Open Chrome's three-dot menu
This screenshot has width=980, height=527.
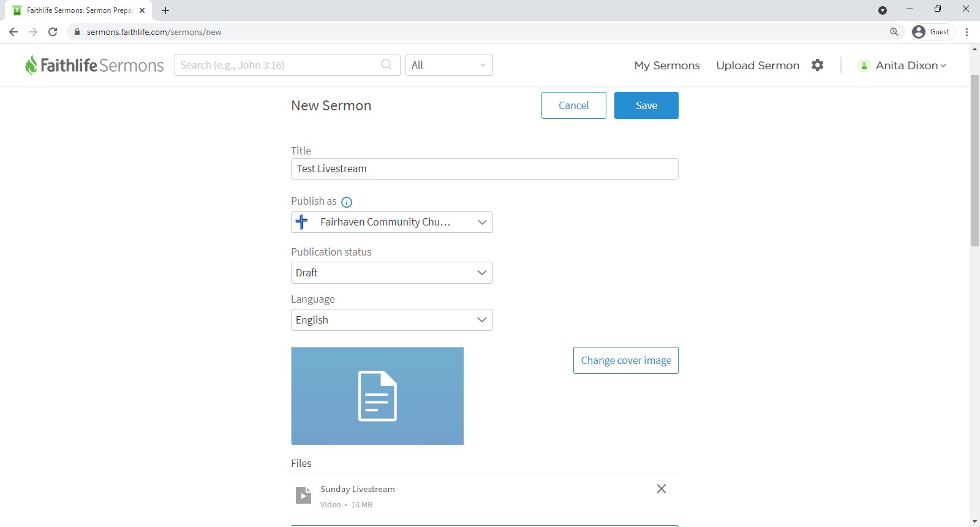click(x=967, y=32)
